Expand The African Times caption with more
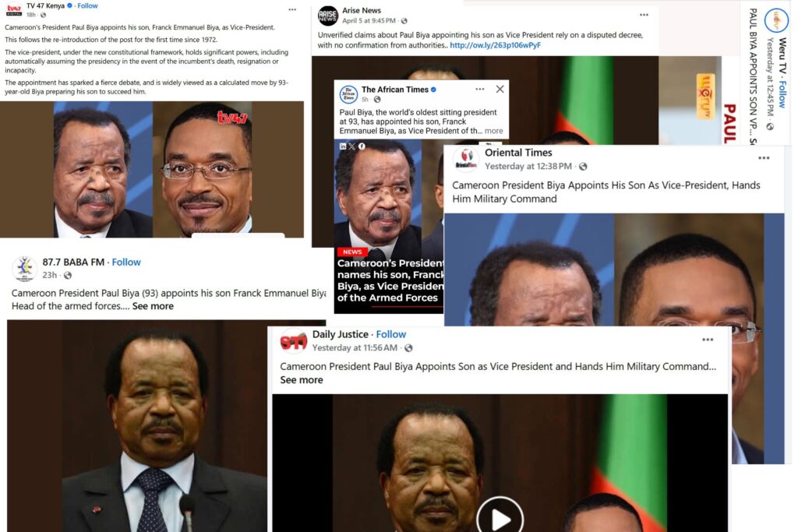Screen dimensions: 798x532 (493, 131)
